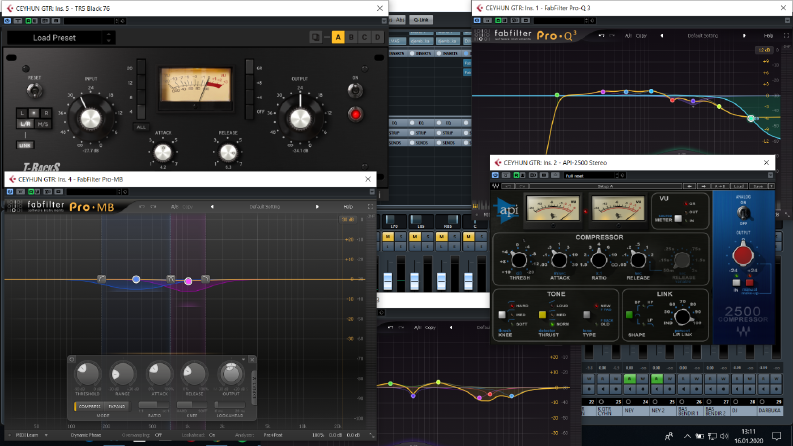
Task: Open Pro-MB Default Setting preset menu
Action: (265, 207)
